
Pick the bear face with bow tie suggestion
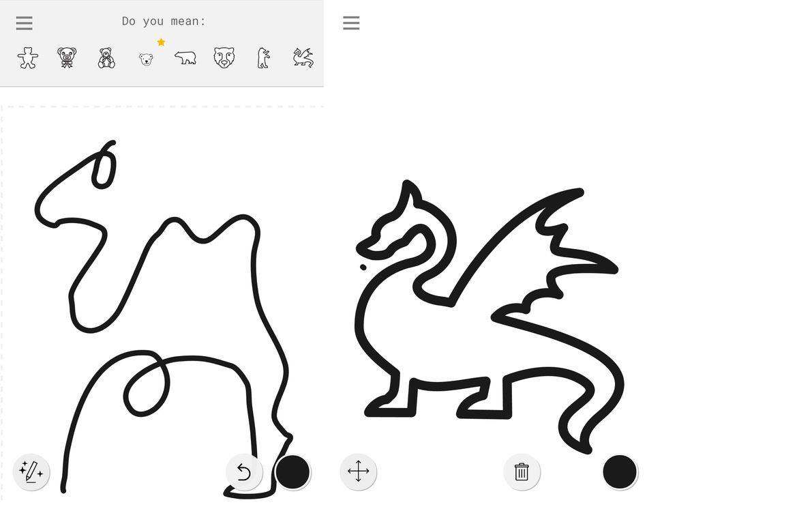[67, 58]
